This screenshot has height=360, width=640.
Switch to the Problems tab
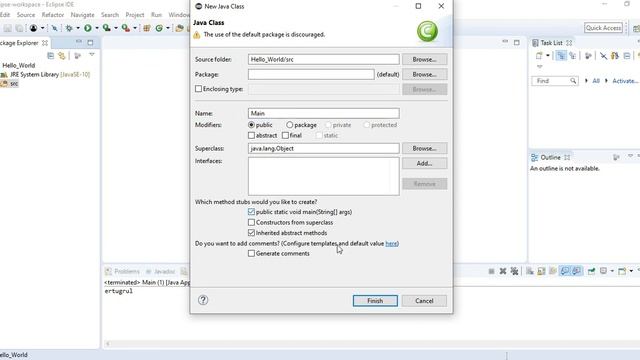pyautogui.click(x=122, y=271)
